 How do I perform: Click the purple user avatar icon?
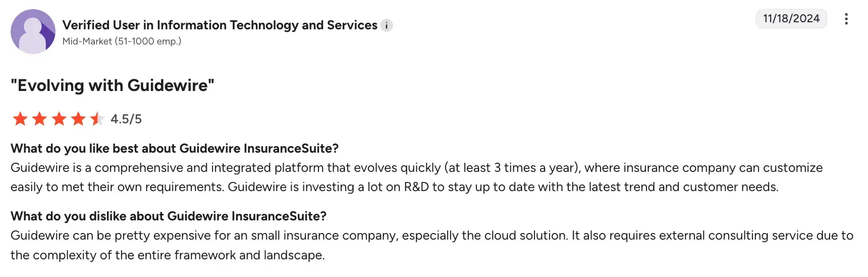click(33, 31)
